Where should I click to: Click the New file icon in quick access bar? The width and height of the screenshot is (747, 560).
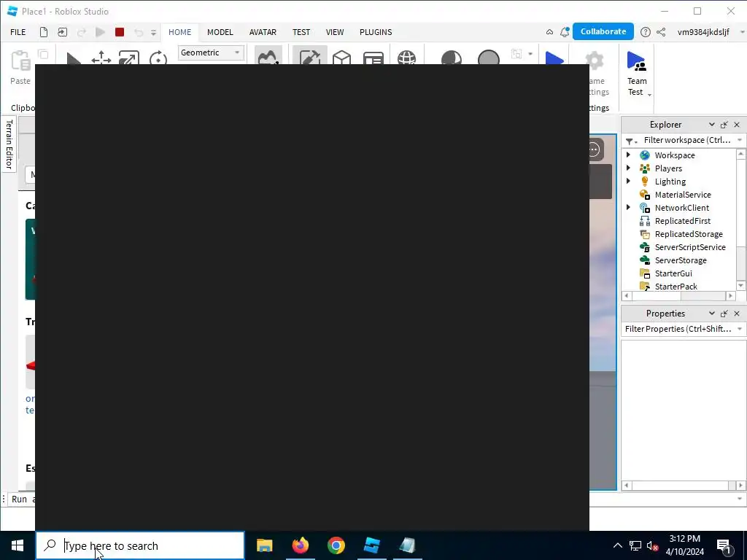click(x=43, y=32)
